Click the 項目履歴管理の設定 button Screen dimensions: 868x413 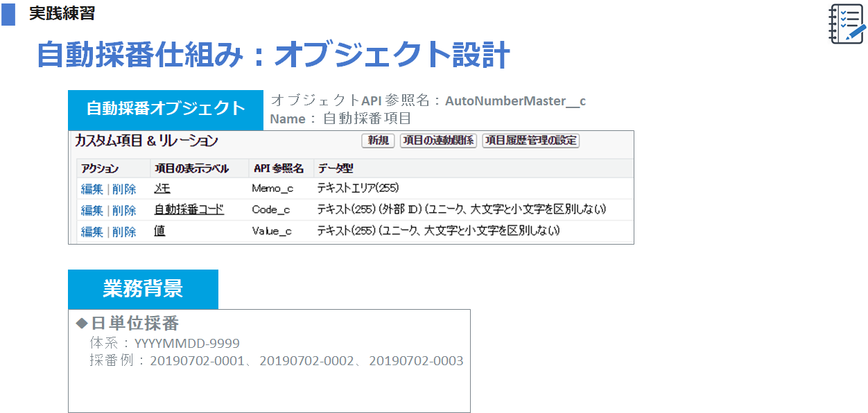[x=531, y=141]
